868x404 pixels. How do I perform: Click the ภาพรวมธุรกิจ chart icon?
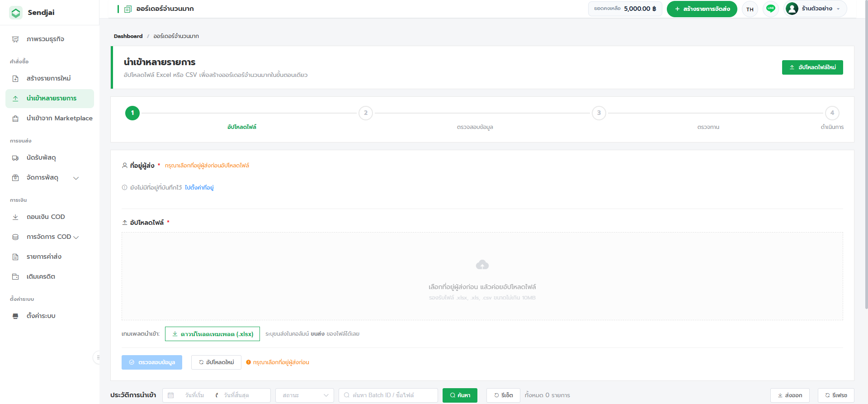coord(15,39)
